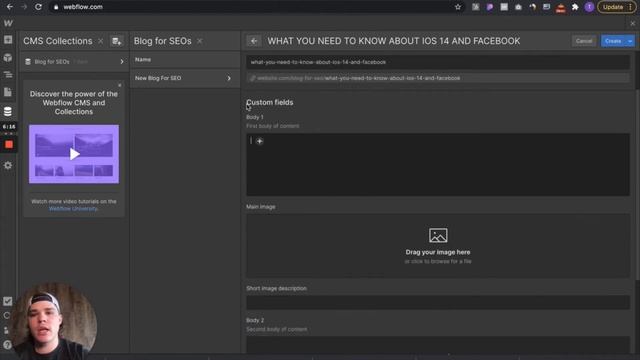Open the Create button dropdown arrow

pos(630,41)
